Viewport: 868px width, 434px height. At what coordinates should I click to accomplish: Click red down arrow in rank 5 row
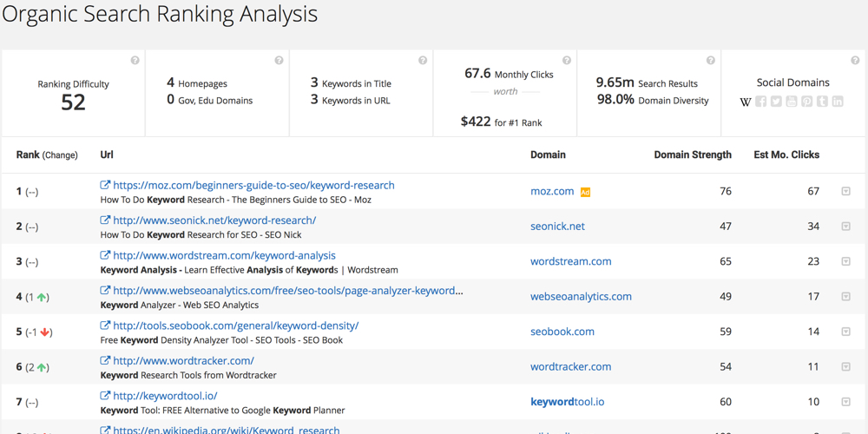(x=45, y=332)
